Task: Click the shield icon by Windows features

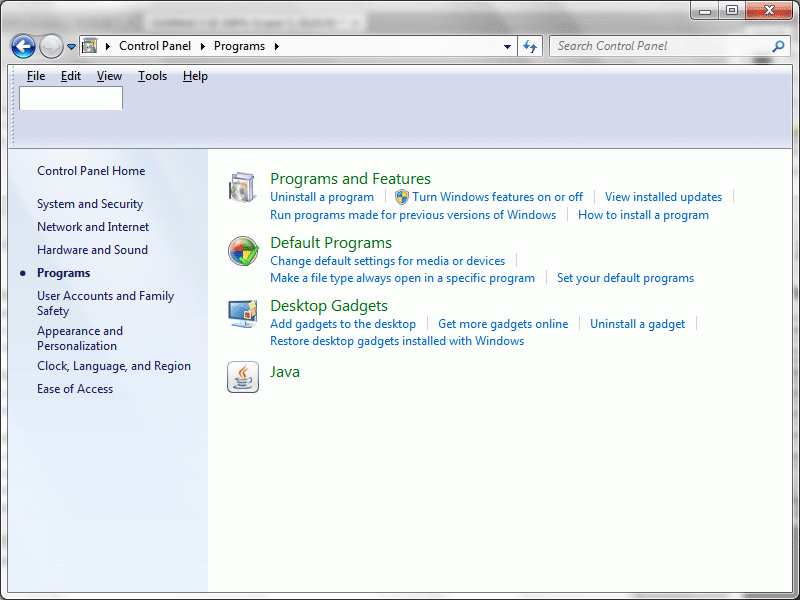Action: [x=402, y=197]
